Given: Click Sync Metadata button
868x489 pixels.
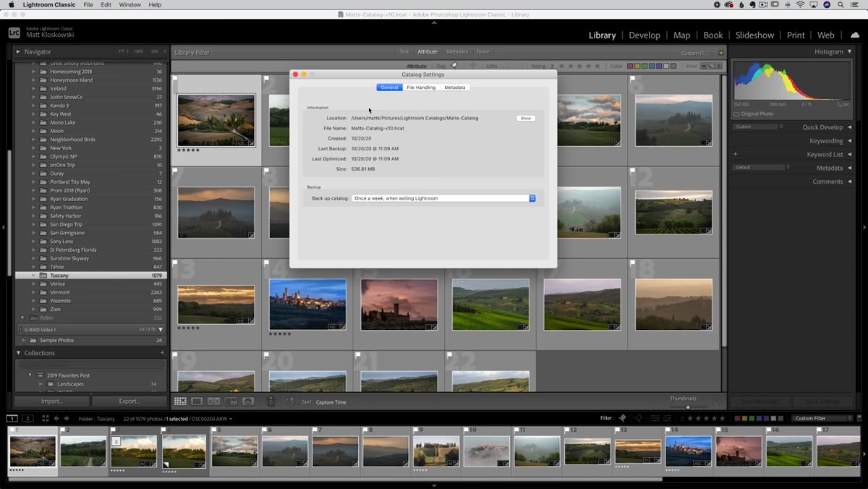Looking at the screenshot, I should pos(760,401).
